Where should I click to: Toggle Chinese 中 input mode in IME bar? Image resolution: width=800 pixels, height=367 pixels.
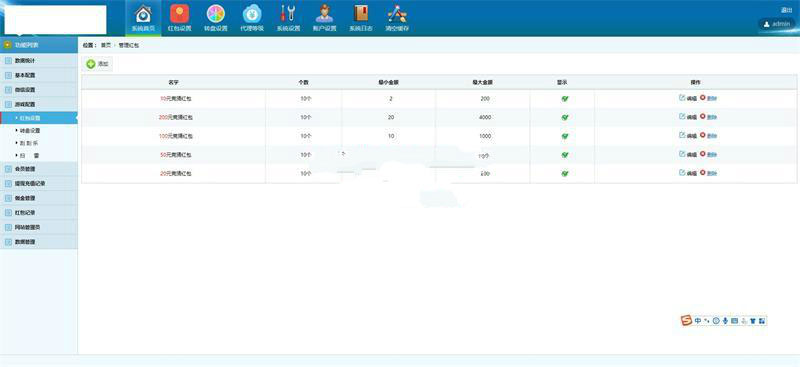(698, 321)
